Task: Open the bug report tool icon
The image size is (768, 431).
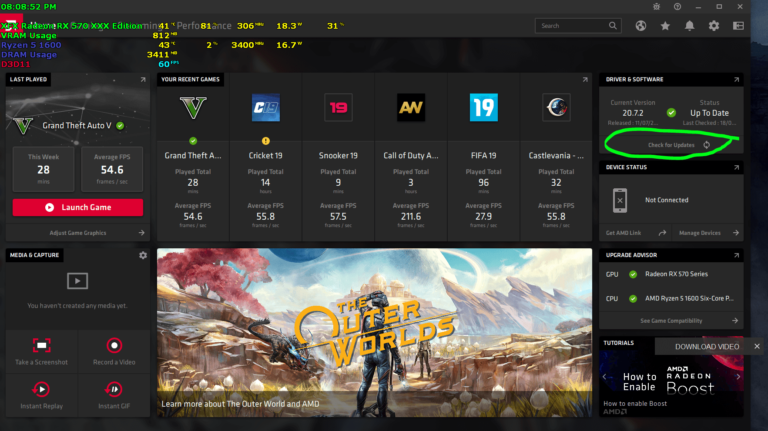Action: (x=656, y=6)
